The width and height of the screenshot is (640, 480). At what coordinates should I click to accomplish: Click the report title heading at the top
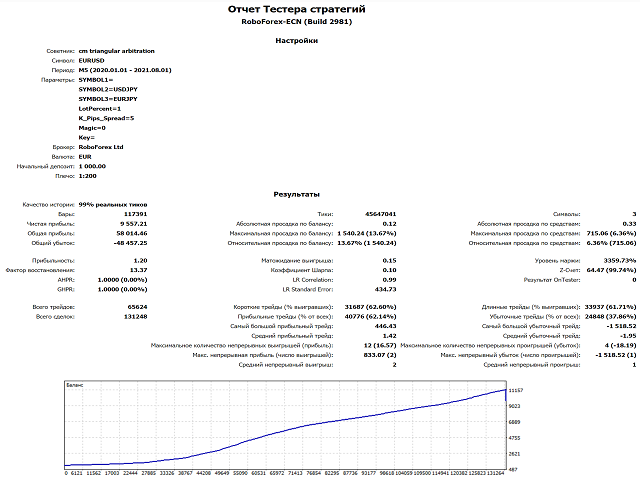[x=296, y=9]
